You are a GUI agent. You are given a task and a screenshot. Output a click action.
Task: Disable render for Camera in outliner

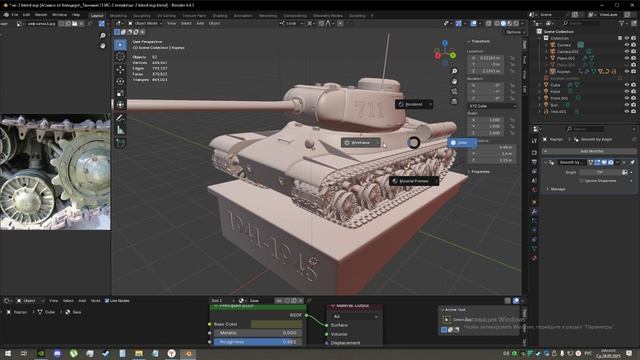coord(633,45)
